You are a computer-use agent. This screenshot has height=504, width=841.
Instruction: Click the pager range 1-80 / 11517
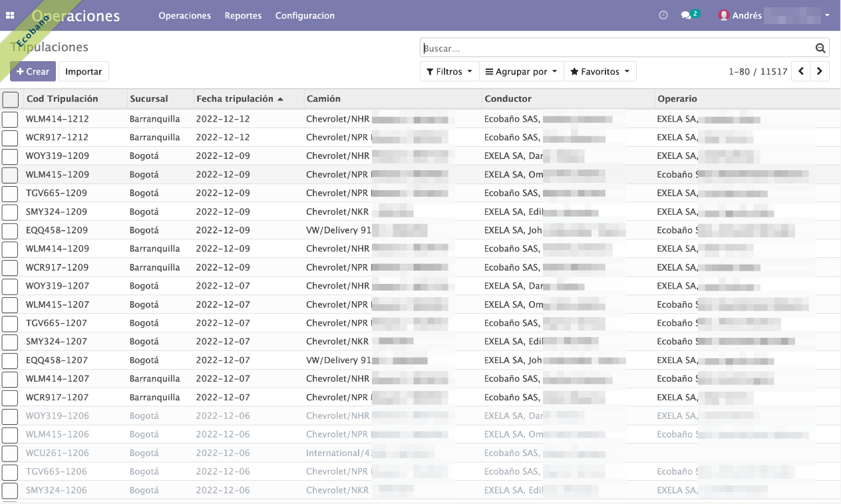coord(758,71)
